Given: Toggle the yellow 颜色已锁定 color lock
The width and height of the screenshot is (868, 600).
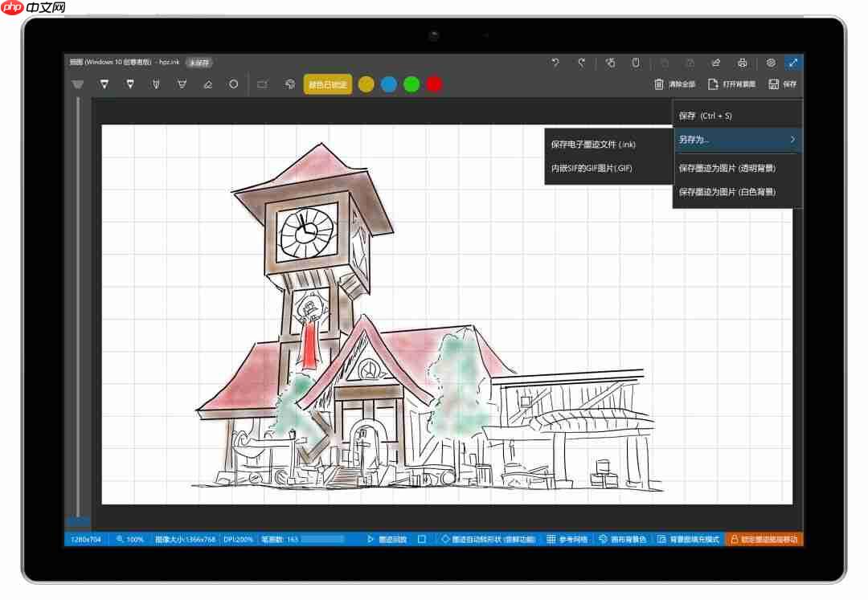Looking at the screenshot, I should pyautogui.click(x=325, y=84).
